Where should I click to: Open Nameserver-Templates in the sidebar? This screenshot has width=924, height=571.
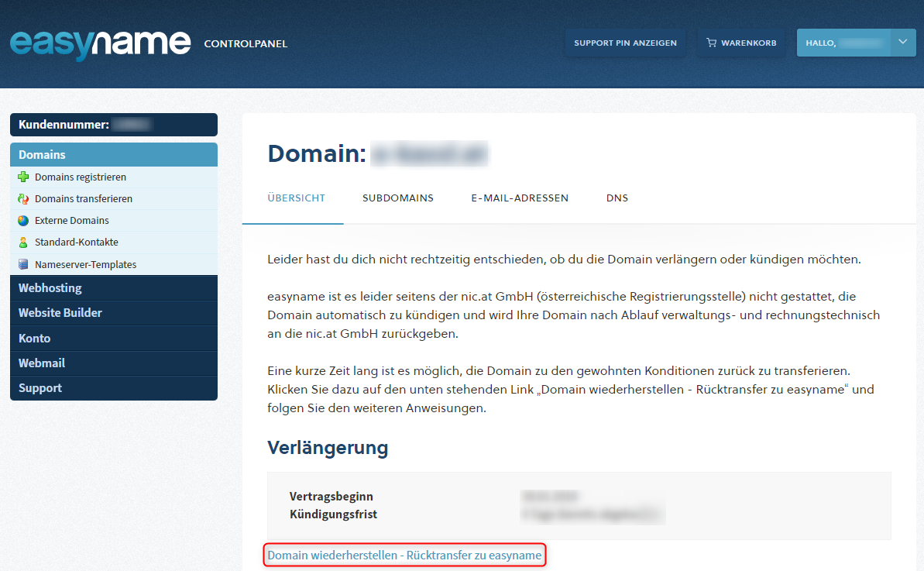click(x=114, y=264)
